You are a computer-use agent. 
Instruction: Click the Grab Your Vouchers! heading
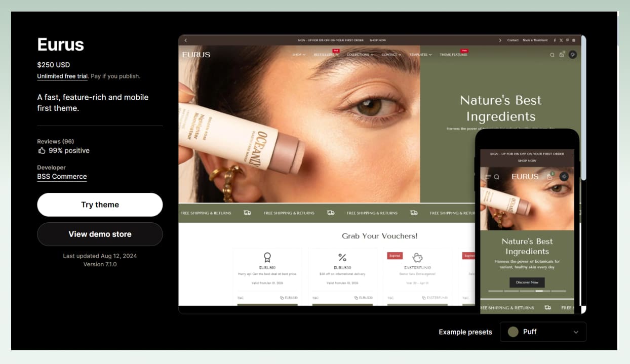pos(380,236)
